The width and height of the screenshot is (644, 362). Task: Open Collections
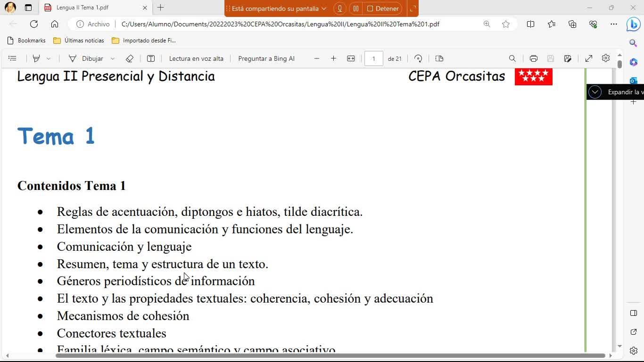tap(572, 24)
